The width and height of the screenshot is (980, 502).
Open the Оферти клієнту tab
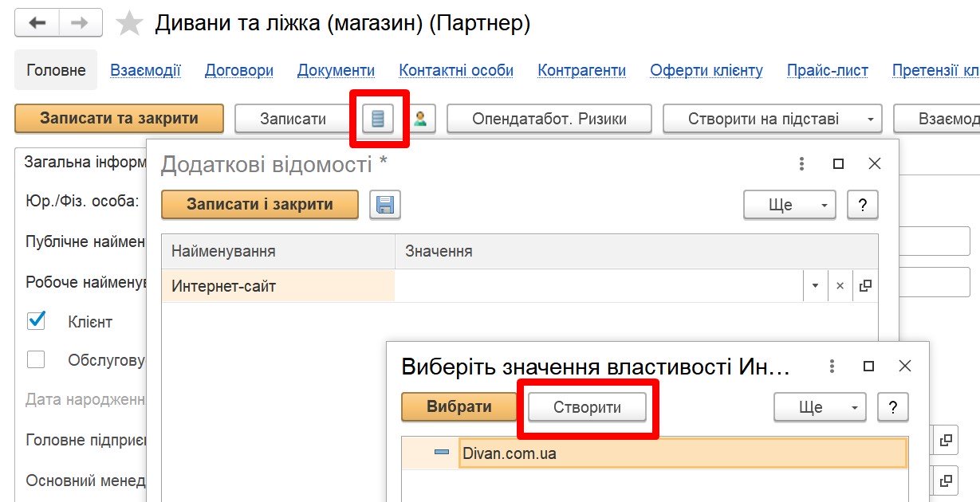click(706, 70)
